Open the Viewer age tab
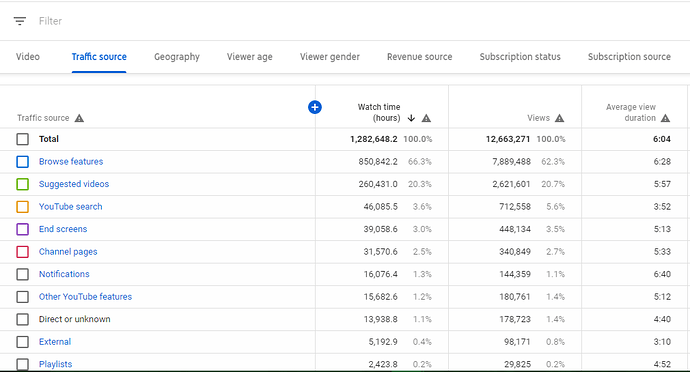Viewport: 690px width, 372px height. pyautogui.click(x=250, y=57)
